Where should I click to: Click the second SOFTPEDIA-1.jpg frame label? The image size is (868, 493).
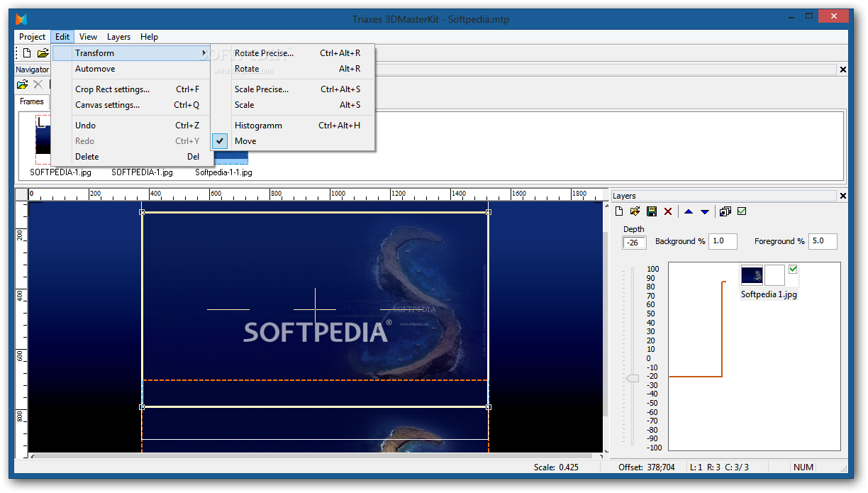click(142, 172)
